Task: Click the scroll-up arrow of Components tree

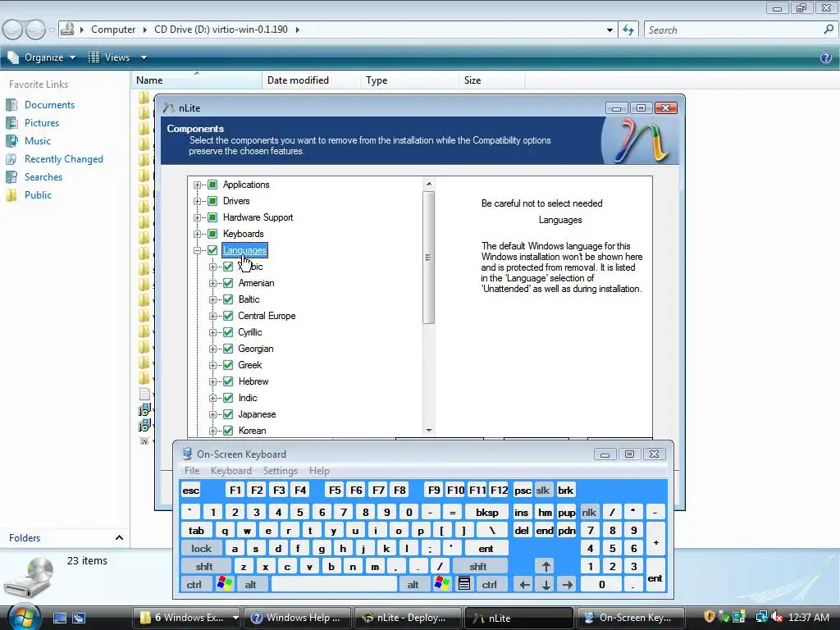Action: 428,184
